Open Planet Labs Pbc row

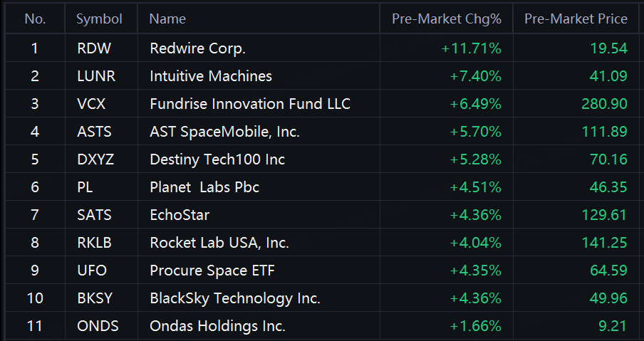tap(324, 187)
